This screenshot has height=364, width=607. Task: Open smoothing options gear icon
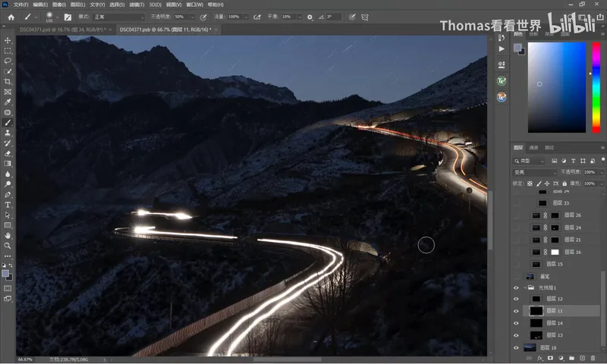click(x=310, y=17)
